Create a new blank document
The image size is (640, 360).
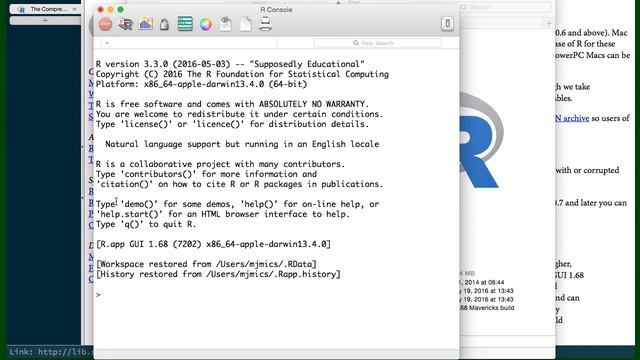[x=245, y=24]
